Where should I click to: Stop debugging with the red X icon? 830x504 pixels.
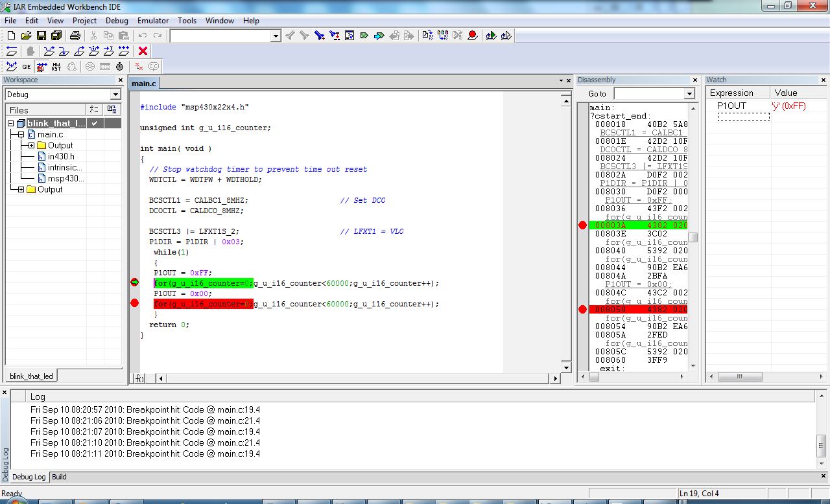tap(143, 51)
